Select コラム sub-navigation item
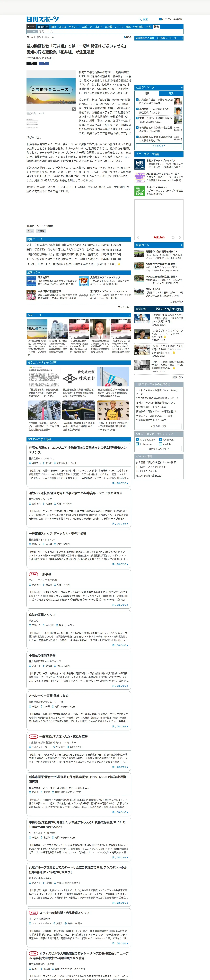The image size is (210, 980). pos(49,32)
